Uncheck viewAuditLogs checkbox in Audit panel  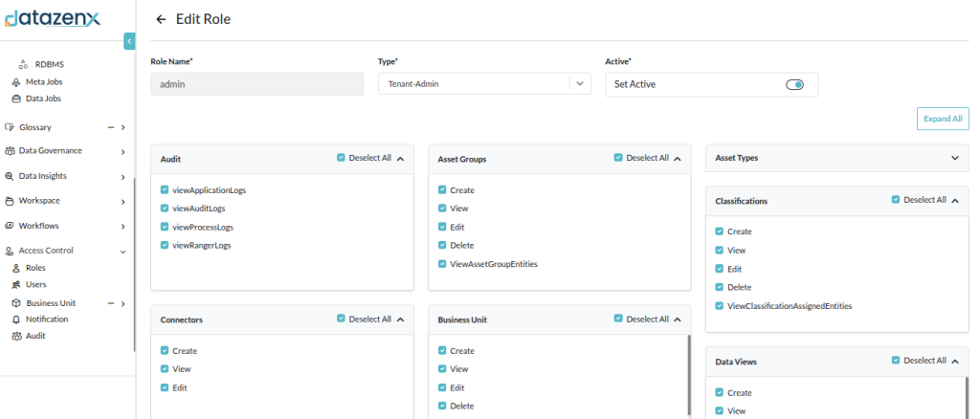pos(165,209)
